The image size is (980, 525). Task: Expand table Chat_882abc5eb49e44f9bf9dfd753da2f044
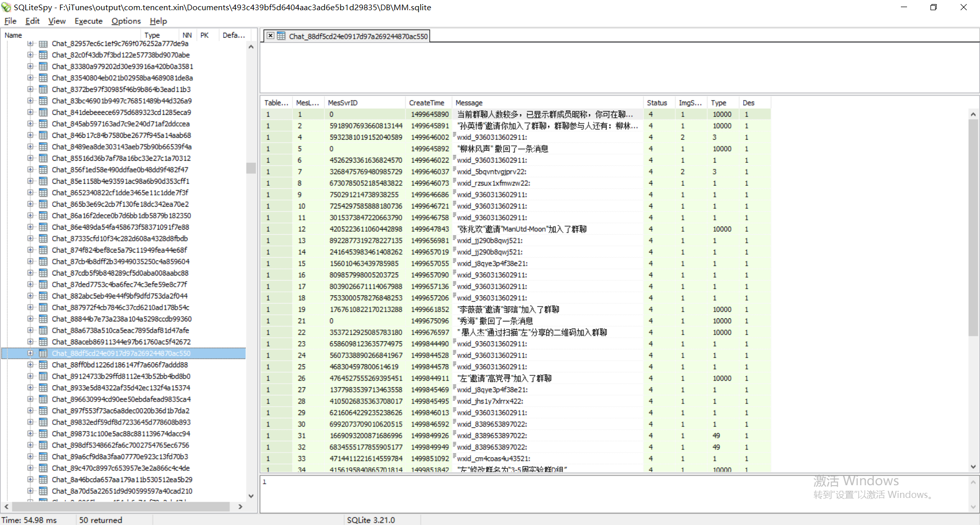[x=31, y=296]
